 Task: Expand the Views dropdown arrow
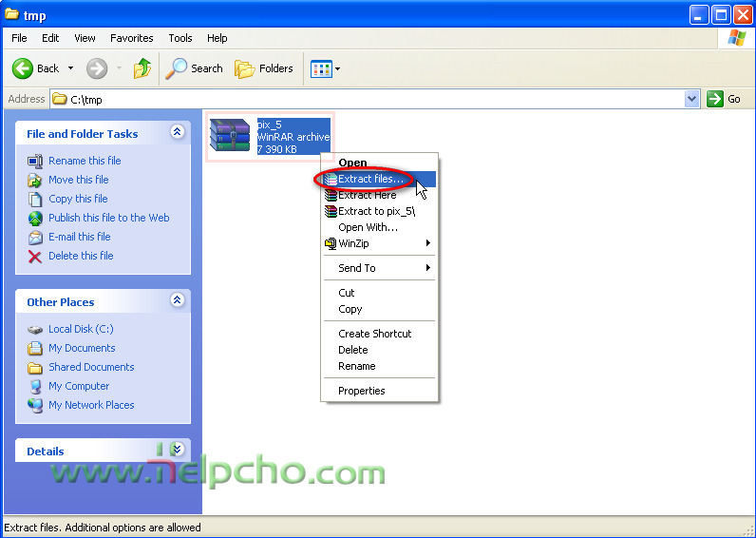[x=337, y=69]
